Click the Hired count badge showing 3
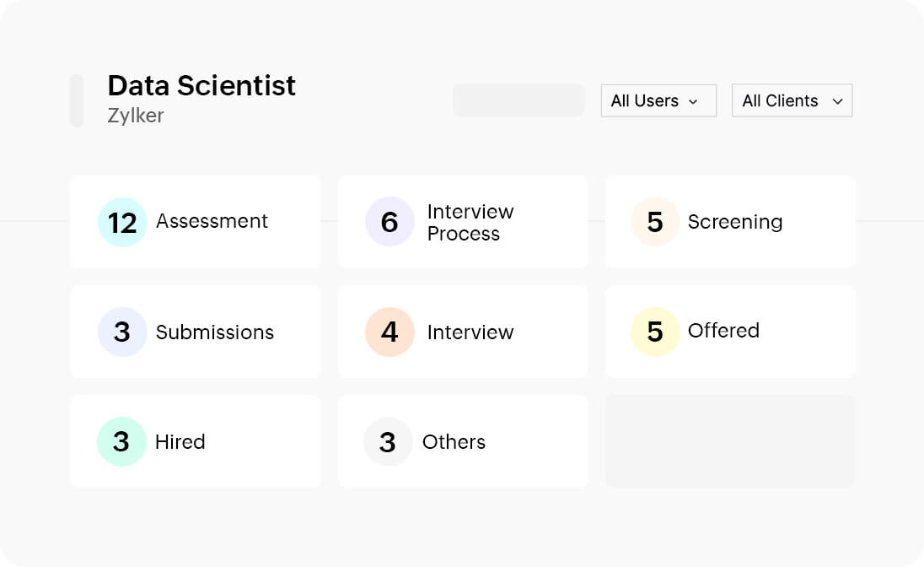The image size is (924, 567). tap(121, 441)
